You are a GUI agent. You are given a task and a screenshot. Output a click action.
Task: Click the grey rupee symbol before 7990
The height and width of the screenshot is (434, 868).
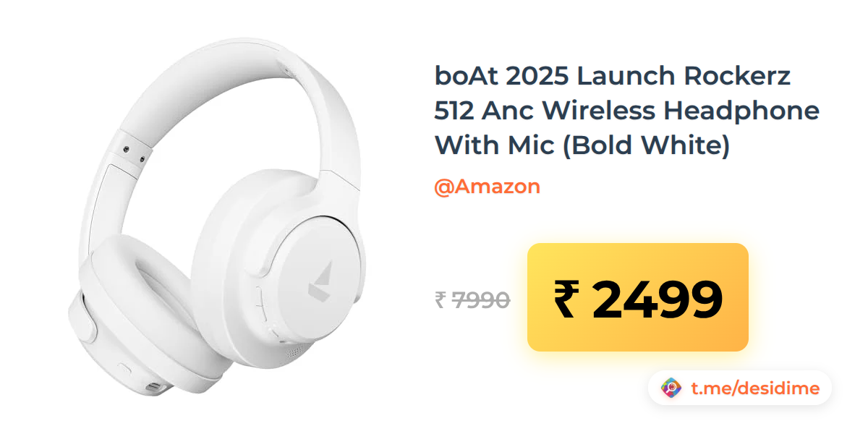point(441,299)
